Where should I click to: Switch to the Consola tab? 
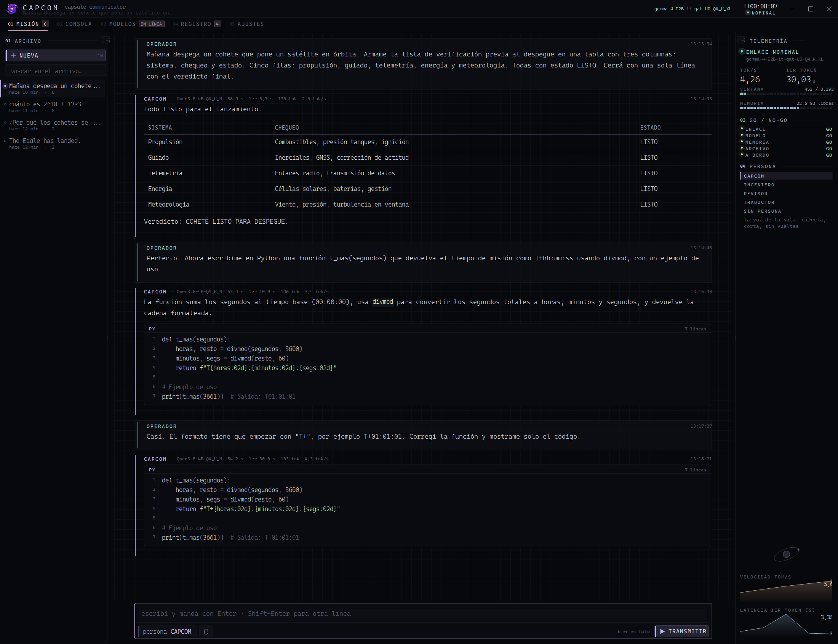pyautogui.click(x=74, y=24)
